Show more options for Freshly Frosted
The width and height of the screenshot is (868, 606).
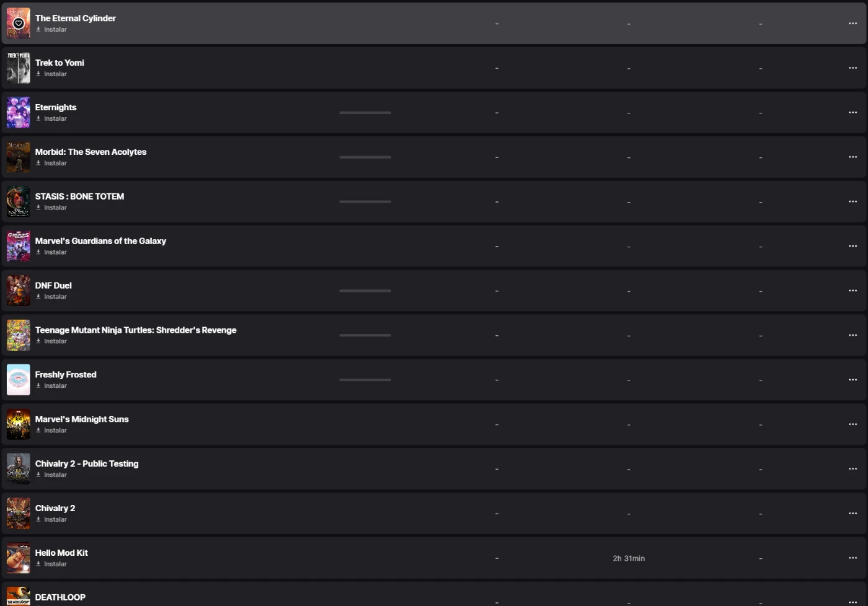[852, 380]
